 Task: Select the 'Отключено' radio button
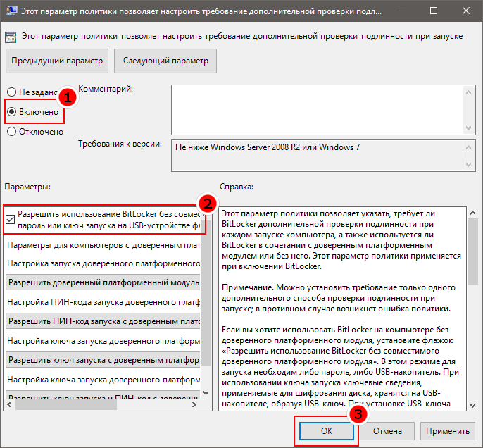(x=12, y=131)
